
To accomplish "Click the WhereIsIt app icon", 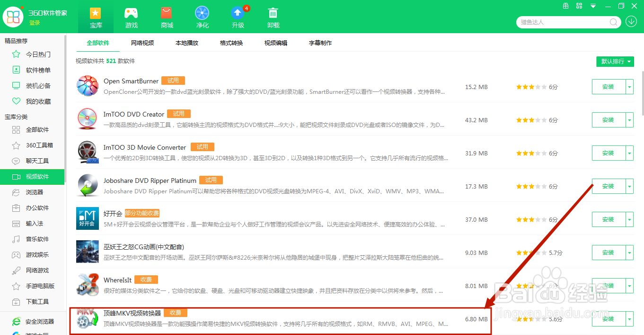I will point(88,285).
